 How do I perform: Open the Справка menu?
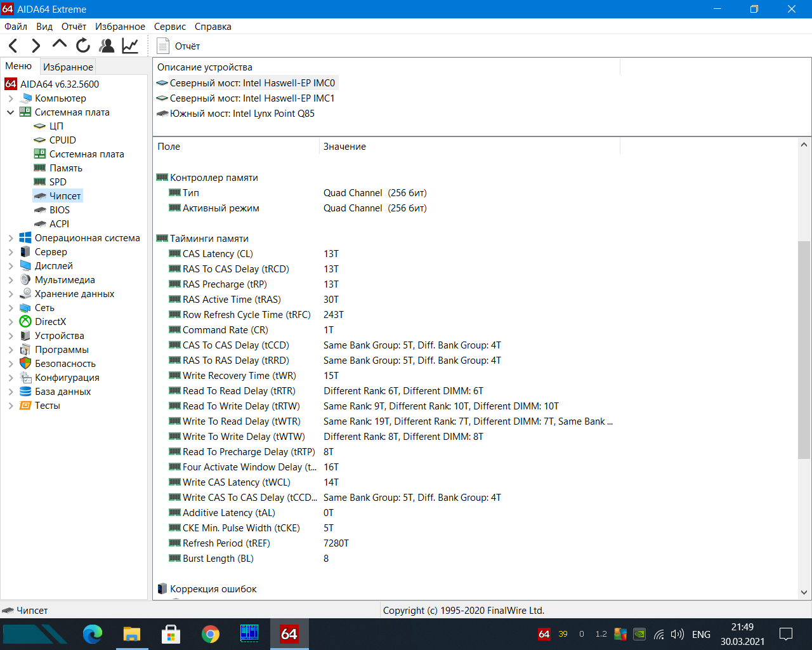point(213,27)
